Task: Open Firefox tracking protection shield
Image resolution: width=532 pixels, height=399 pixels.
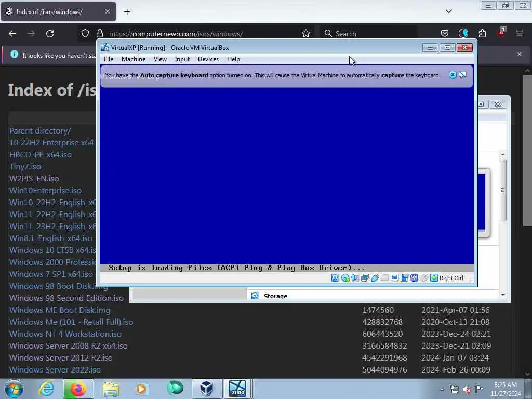Action: [x=85, y=34]
